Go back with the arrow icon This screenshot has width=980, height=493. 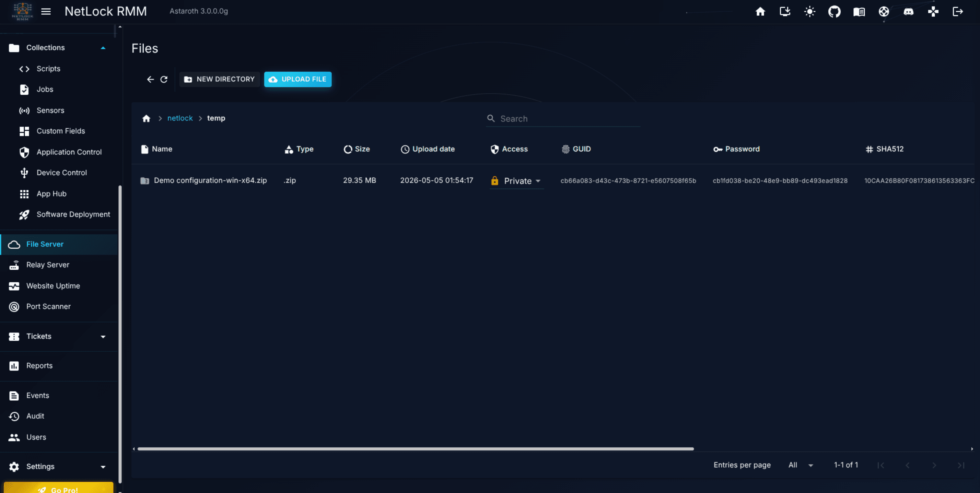pos(151,79)
